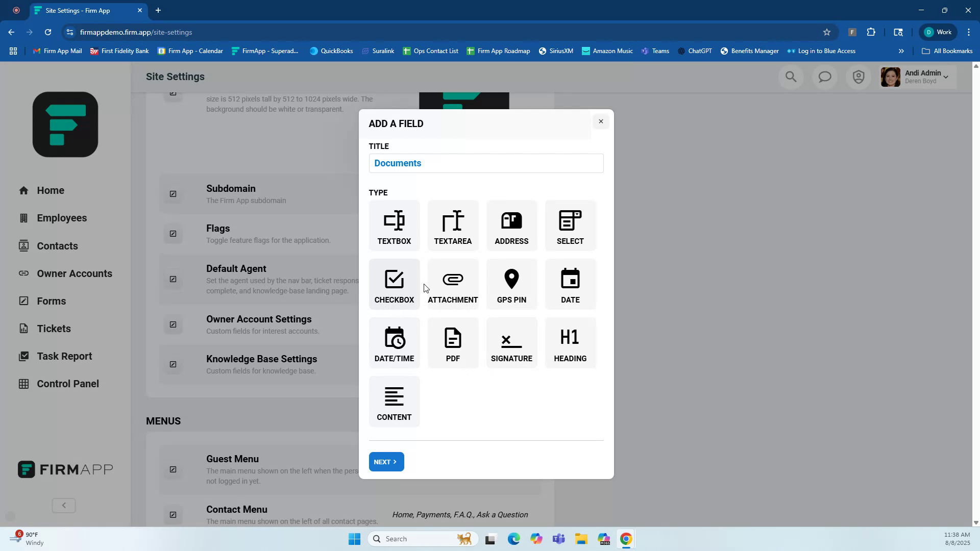980x551 pixels.
Task: Click the Documents title input field
Action: click(485, 163)
